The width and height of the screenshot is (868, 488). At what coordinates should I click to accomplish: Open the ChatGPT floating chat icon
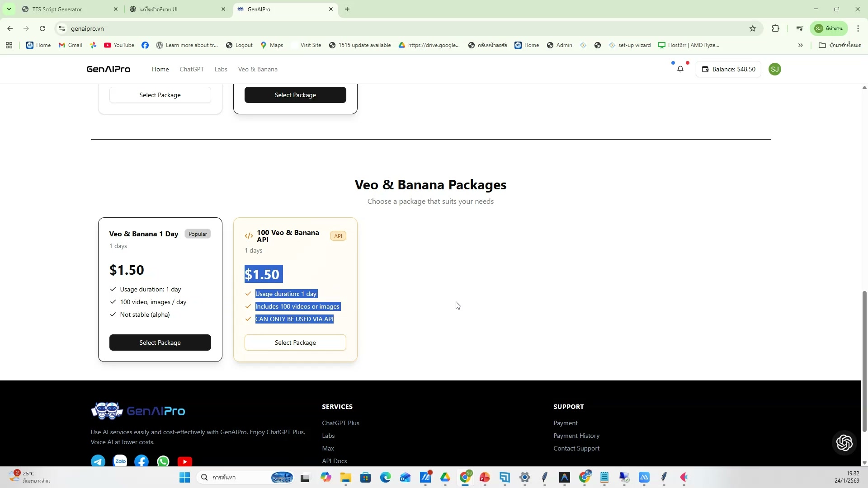coord(844,443)
